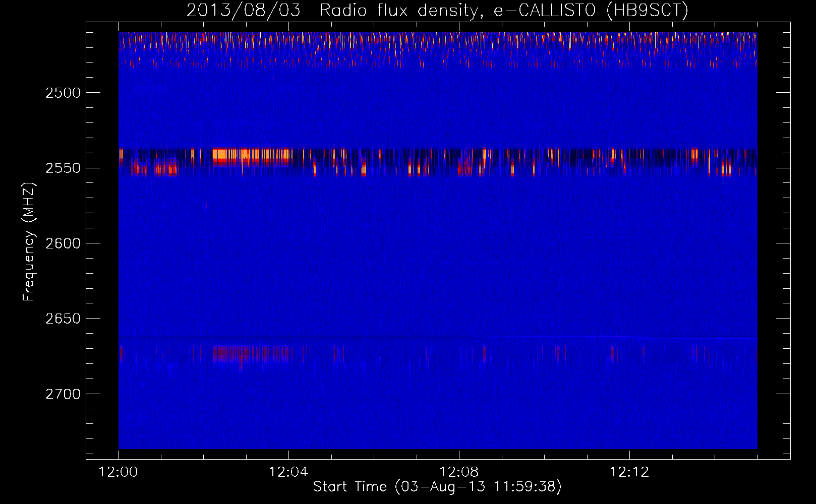Select the 2650 frequency tick label
Viewport: 816px width, 504px height.
coord(63,319)
